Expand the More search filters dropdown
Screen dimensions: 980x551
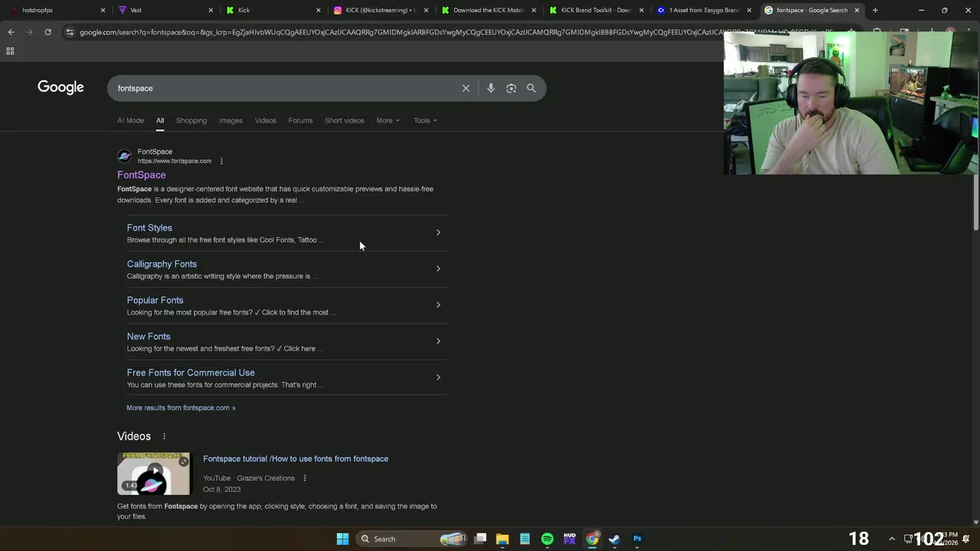pos(387,120)
